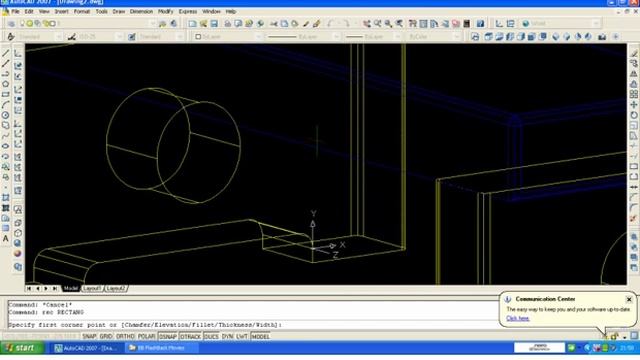Select the Polygon tool
Screen dimensions: 640x360
point(5,84)
